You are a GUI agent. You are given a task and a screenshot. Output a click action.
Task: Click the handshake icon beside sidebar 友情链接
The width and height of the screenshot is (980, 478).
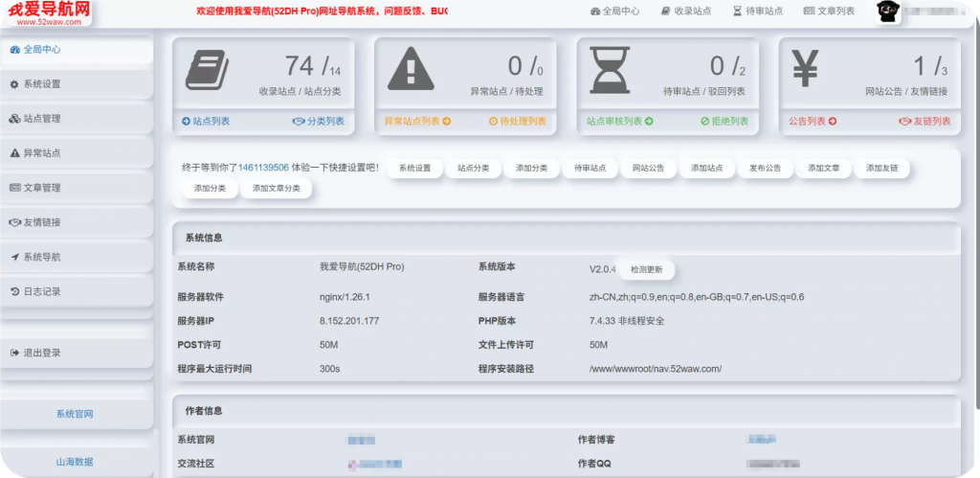14,222
